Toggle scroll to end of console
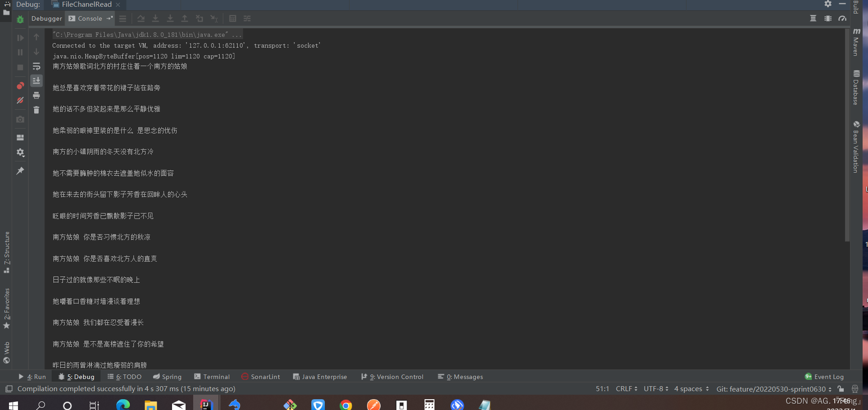Screen dimensions: 868x410 coord(36,80)
